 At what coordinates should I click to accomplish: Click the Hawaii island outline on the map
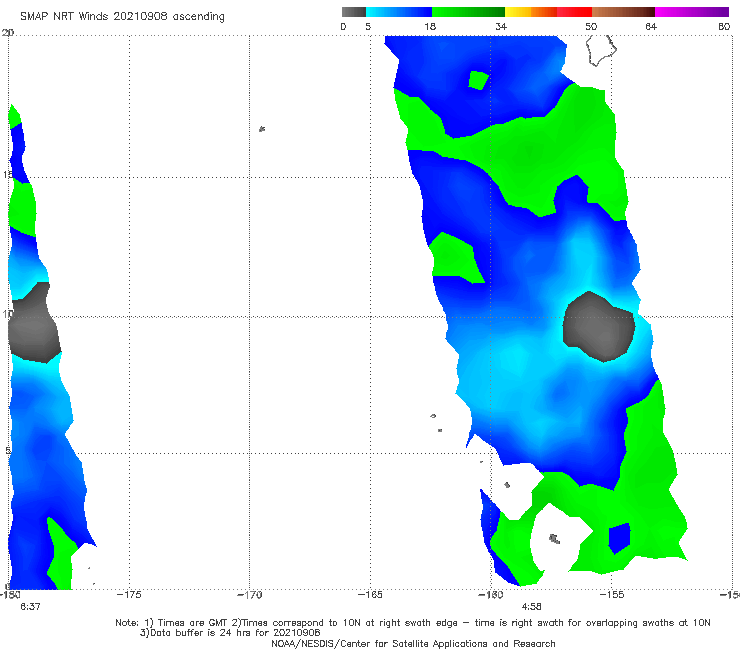(601, 50)
